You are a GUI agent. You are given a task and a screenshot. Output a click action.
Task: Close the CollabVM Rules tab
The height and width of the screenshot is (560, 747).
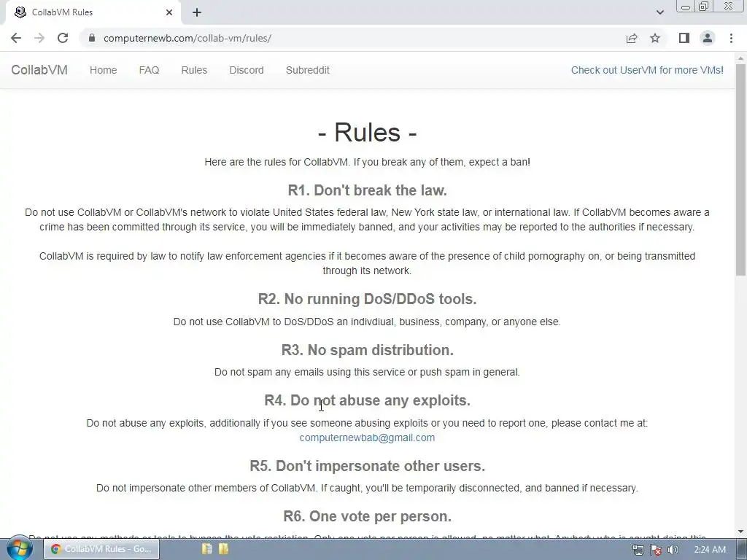[x=169, y=12]
